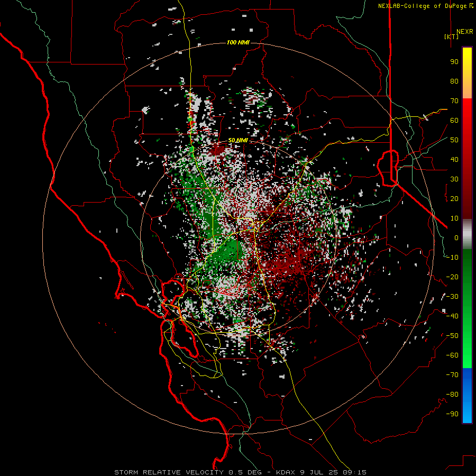
Task: Click the 10 value on velocity scale
Action: click(454, 218)
